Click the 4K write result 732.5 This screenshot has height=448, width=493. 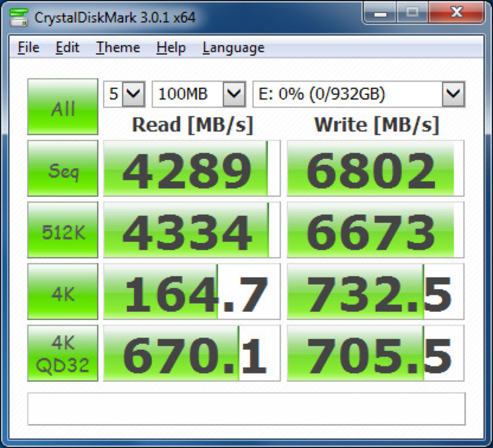[x=375, y=292]
